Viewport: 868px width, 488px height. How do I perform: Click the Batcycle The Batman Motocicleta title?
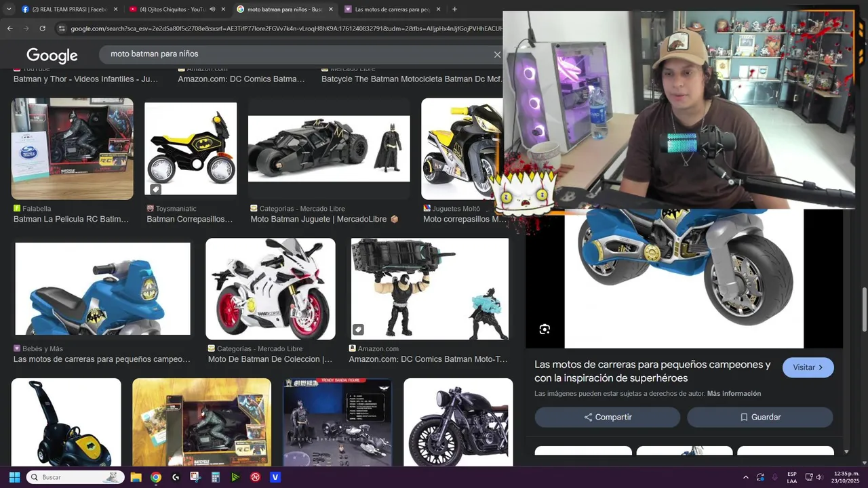pos(412,79)
